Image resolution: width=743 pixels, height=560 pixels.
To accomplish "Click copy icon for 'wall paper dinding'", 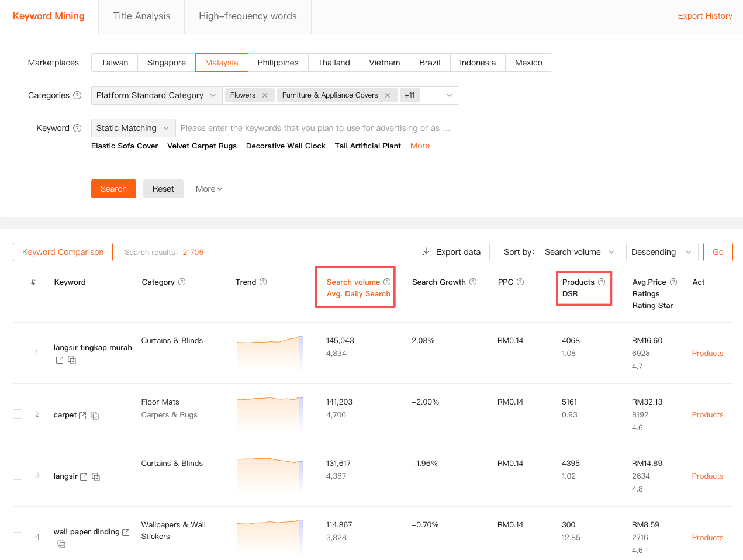I will coord(61,544).
